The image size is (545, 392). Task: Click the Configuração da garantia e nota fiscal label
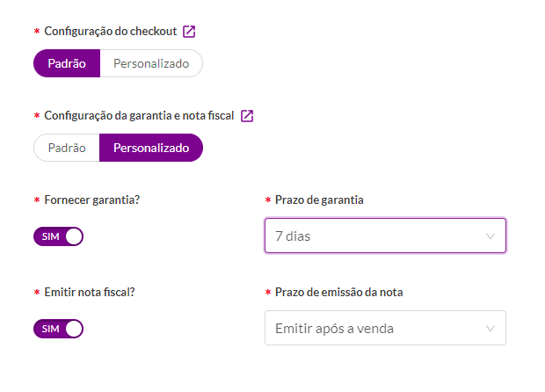pyautogui.click(x=139, y=116)
